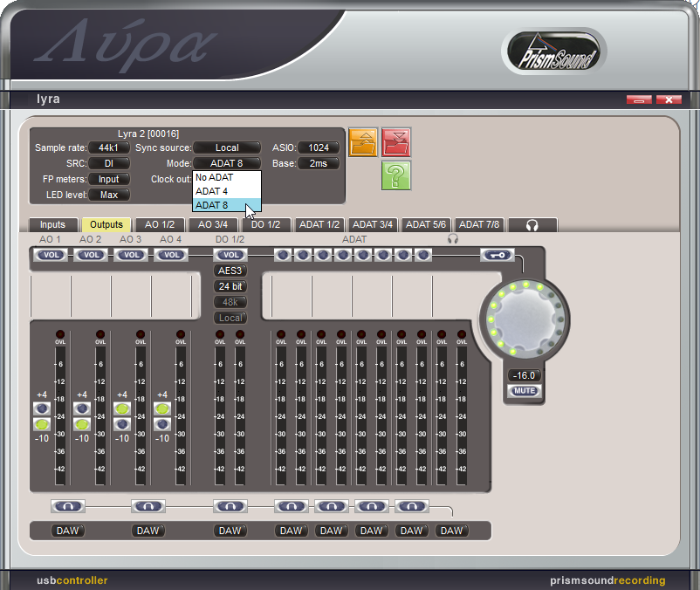Click the disabled 48k rate field

click(230, 302)
